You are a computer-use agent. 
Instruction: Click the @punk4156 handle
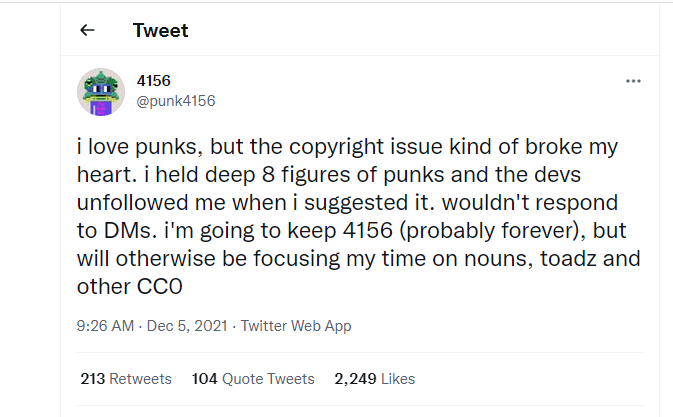tap(175, 101)
